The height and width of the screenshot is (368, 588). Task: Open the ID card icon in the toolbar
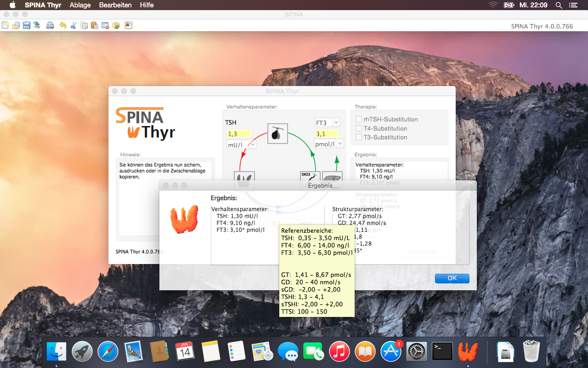[x=129, y=25]
